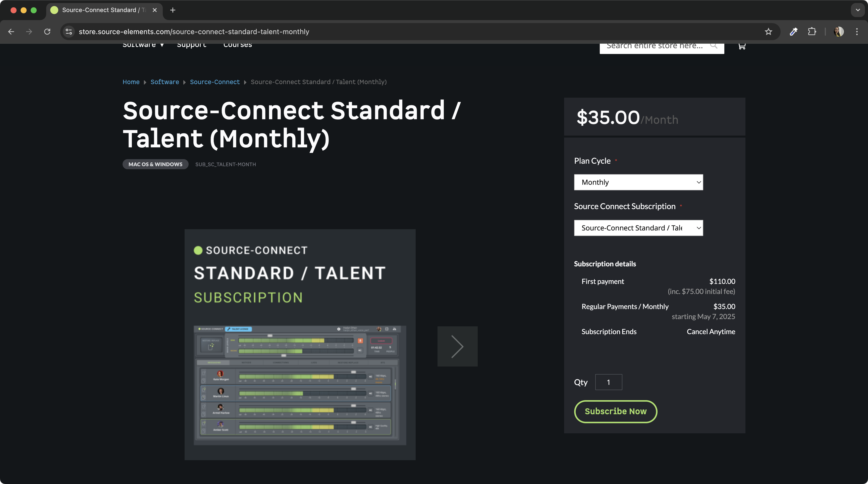
Task: Follow the Source-Connect breadcrumb link
Action: [x=215, y=82]
